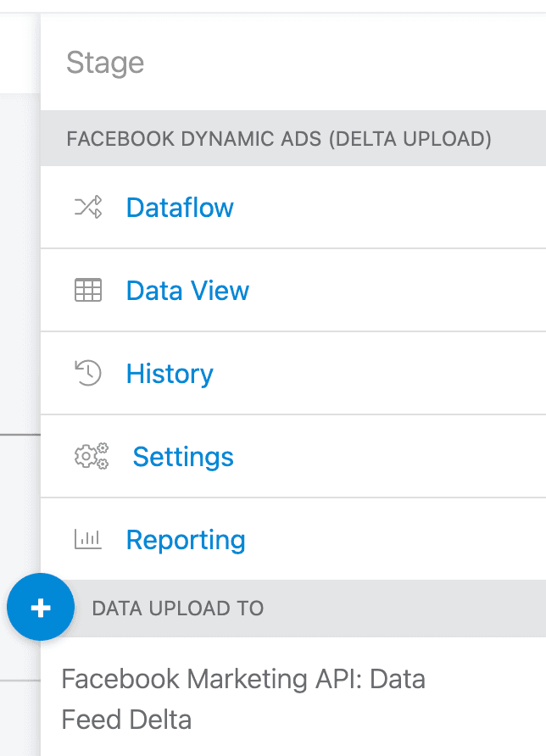Go to the History page
Image resolution: width=546 pixels, height=756 pixels.
170,374
